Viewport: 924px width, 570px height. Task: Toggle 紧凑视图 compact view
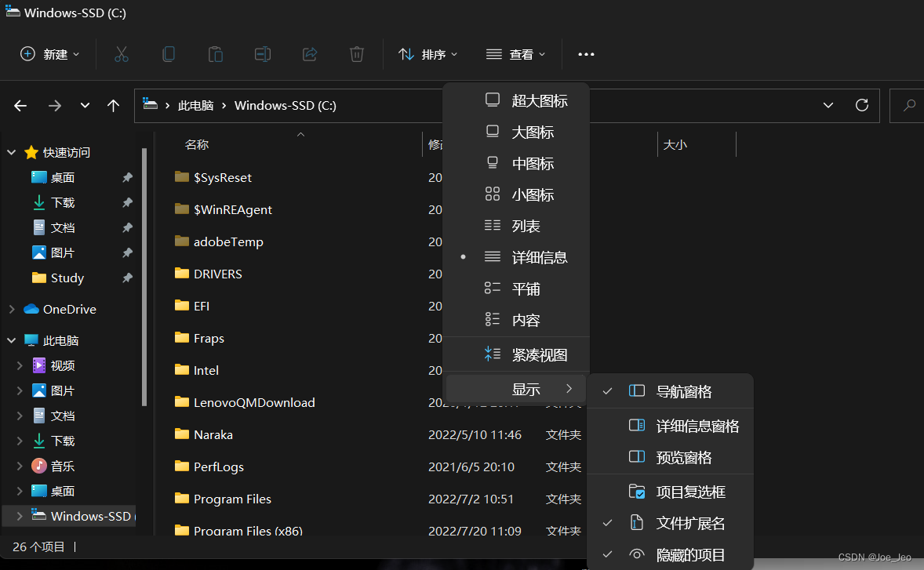coord(516,354)
